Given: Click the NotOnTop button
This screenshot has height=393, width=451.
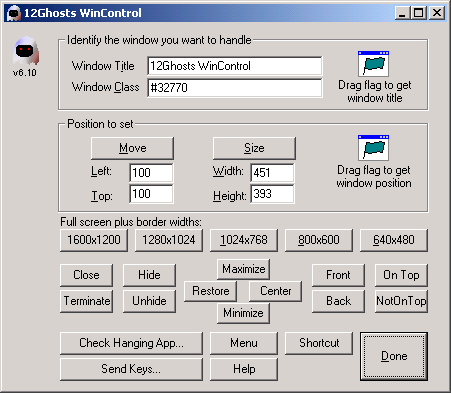Looking at the screenshot, I should pos(401,301).
